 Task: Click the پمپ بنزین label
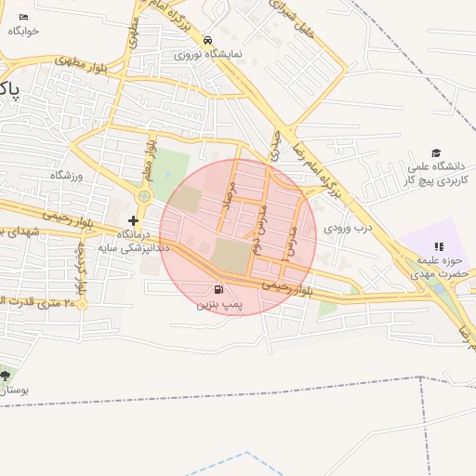(x=219, y=305)
